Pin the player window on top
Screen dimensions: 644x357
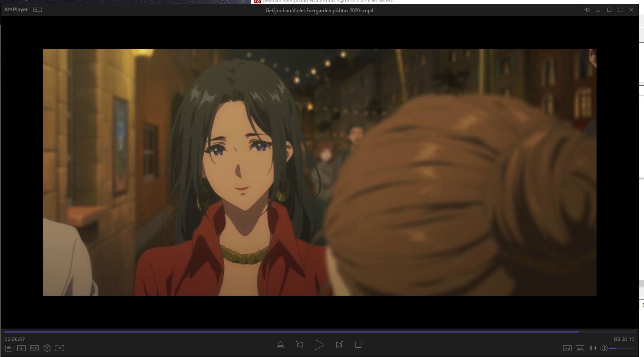tap(587, 10)
